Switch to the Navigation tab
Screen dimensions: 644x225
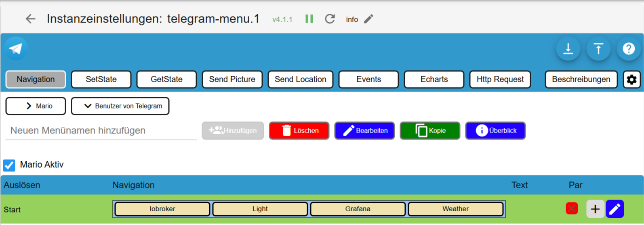coord(36,79)
